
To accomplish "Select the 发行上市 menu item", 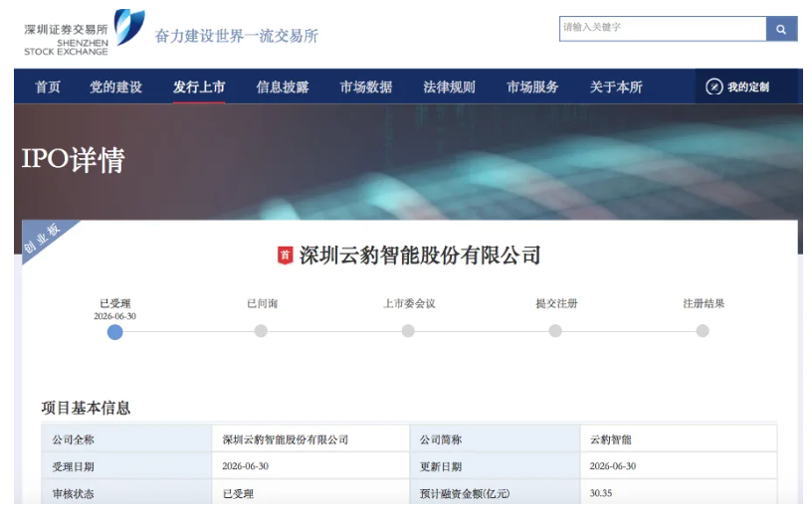I will coord(199,86).
